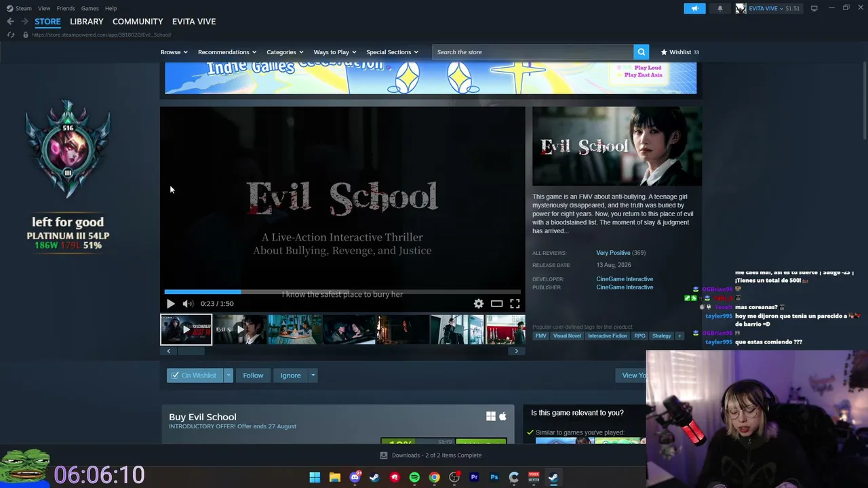Switch trailer to theater mode
868x488 pixels.
click(497, 304)
